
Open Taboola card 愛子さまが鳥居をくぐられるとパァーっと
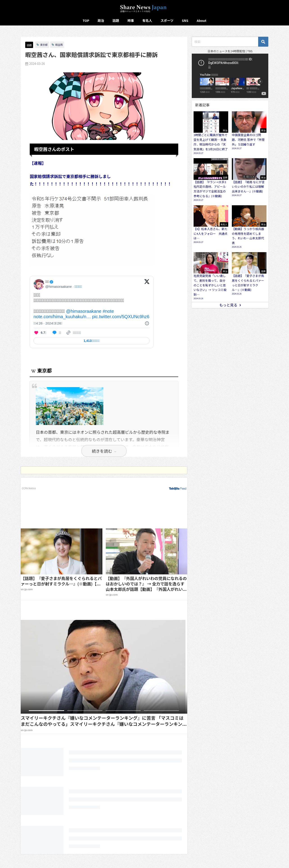click(x=62, y=581)
